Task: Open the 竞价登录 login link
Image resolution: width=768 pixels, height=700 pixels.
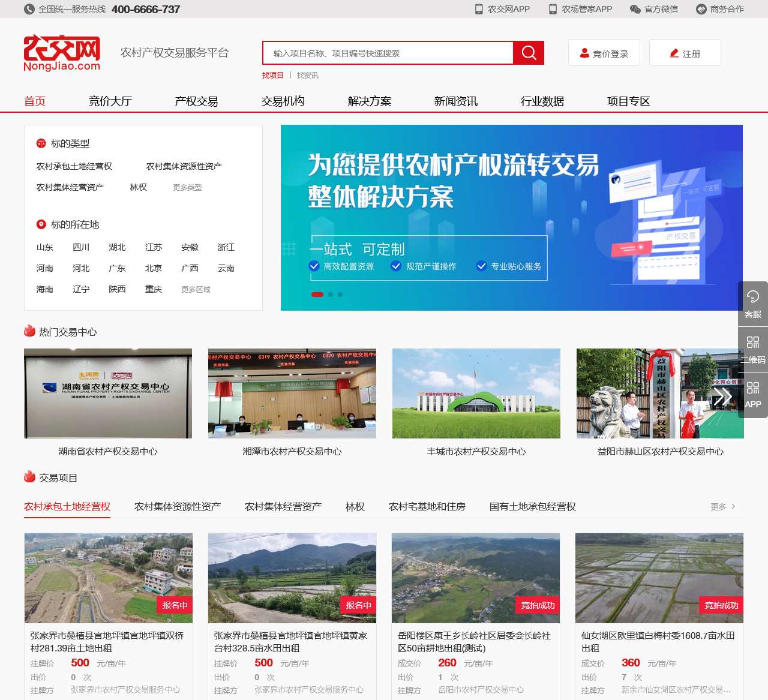Action: pyautogui.click(x=604, y=52)
